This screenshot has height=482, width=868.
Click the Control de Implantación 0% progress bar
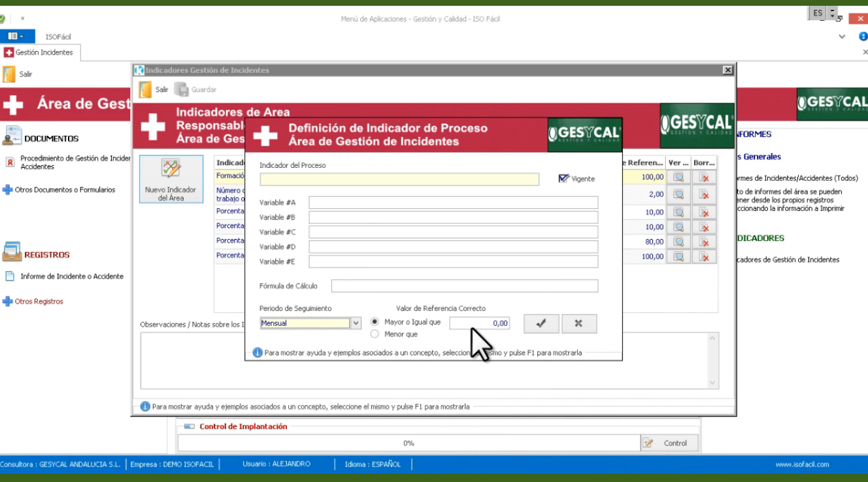(x=409, y=443)
